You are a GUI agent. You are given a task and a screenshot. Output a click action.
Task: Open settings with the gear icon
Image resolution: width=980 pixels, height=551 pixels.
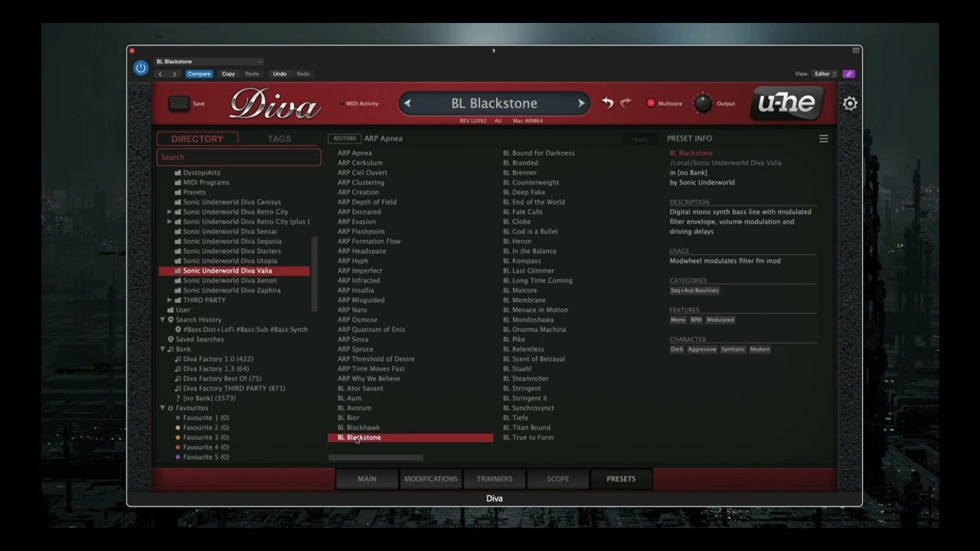click(x=850, y=103)
